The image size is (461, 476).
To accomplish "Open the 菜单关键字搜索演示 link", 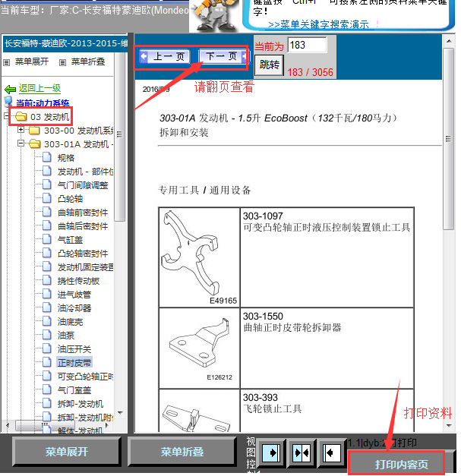I will [318, 24].
